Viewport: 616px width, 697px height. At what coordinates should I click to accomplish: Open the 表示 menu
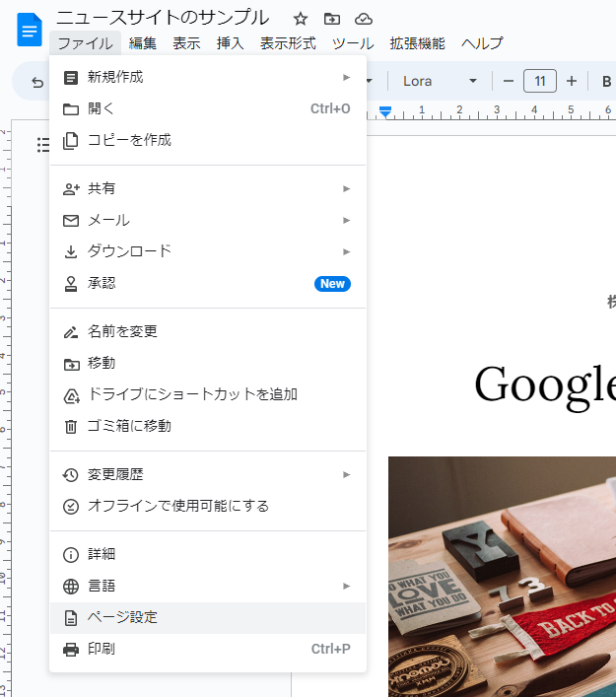(x=186, y=43)
